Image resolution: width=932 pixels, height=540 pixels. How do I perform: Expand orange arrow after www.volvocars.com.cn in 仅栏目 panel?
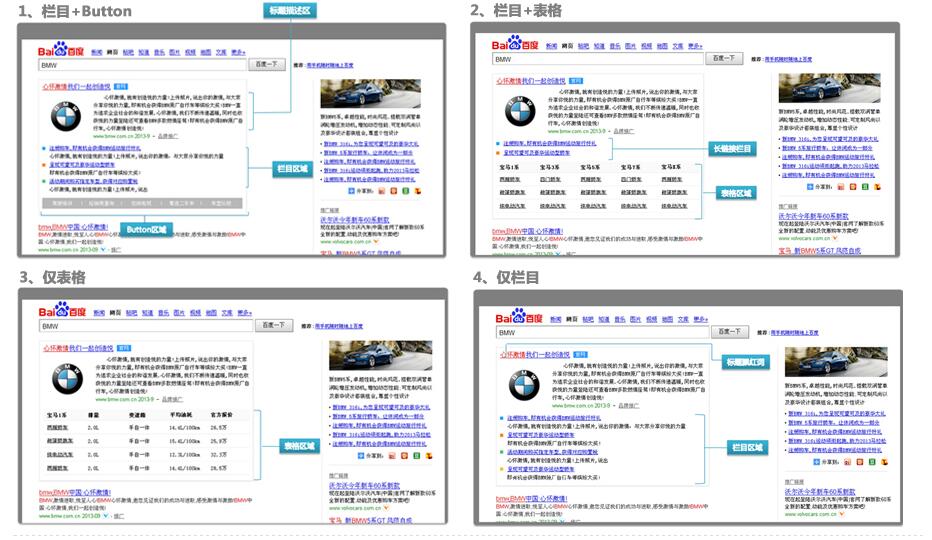point(842,514)
